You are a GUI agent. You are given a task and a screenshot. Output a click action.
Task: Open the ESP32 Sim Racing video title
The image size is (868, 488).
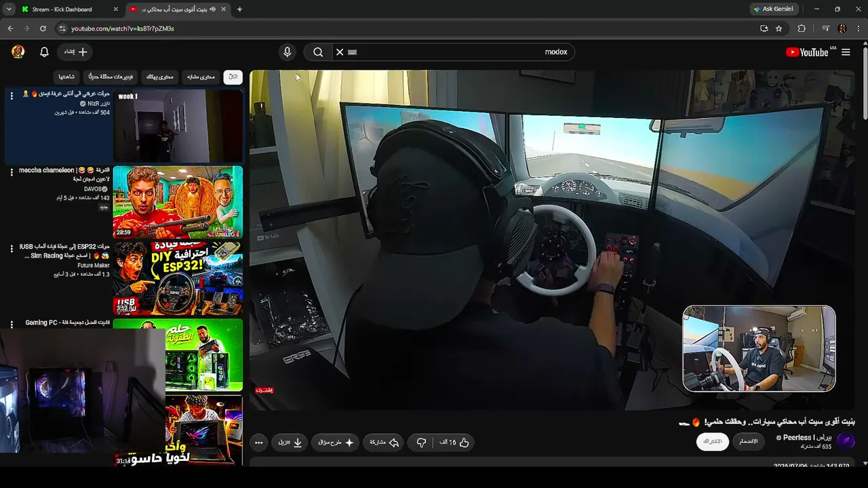64,251
